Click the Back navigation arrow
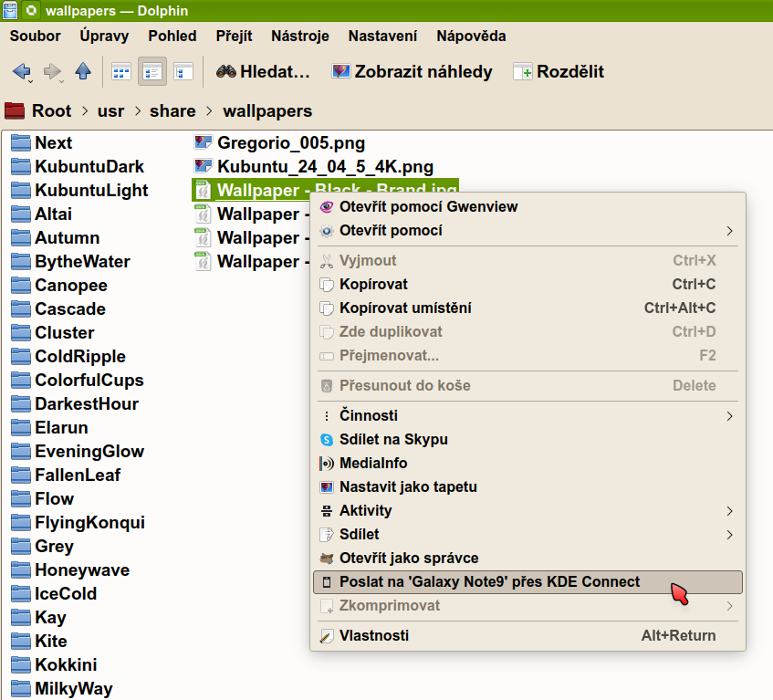773x700 pixels. pyautogui.click(x=21, y=71)
